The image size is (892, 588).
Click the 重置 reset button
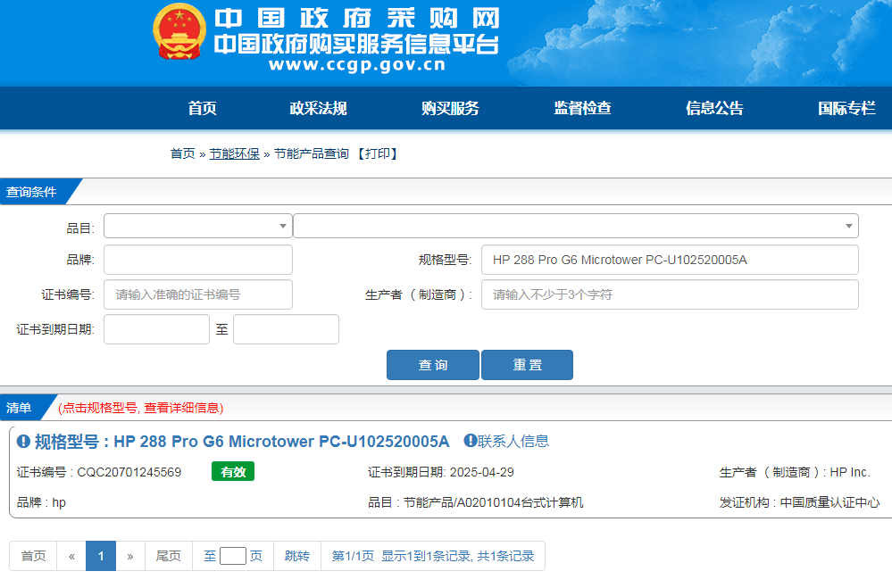coord(528,365)
